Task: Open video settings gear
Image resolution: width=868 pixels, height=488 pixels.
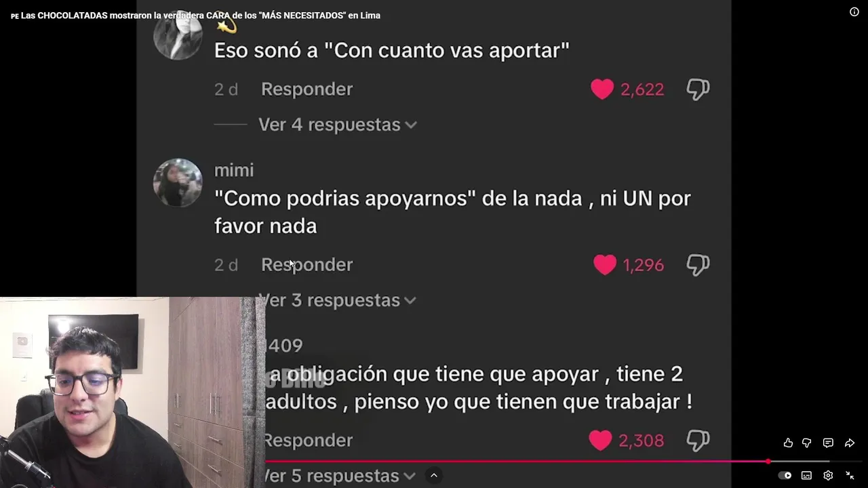Action: [828, 475]
